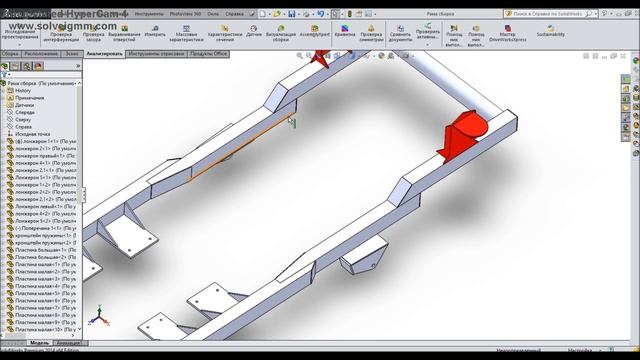Click the Print icon
Screen dimensions: 640x360
[x=306, y=14]
